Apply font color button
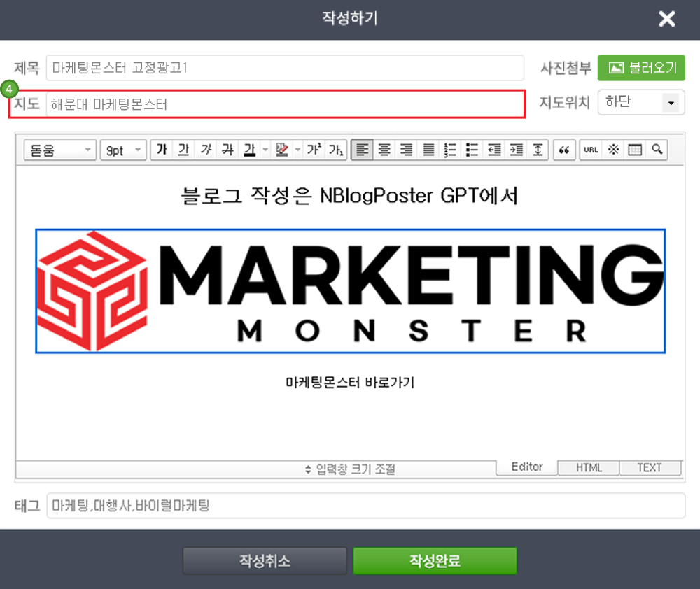700x589 pixels. point(250,150)
